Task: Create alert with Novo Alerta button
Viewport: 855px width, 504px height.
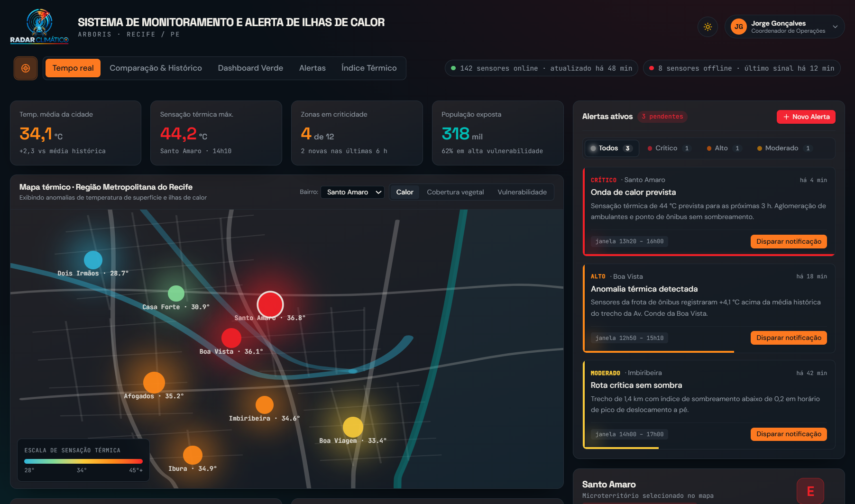Action: (806, 117)
